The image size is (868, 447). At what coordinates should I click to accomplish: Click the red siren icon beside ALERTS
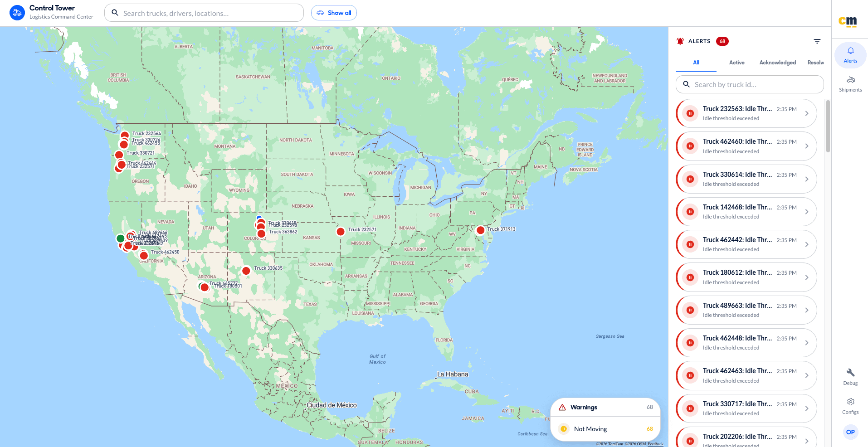click(680, 41)
